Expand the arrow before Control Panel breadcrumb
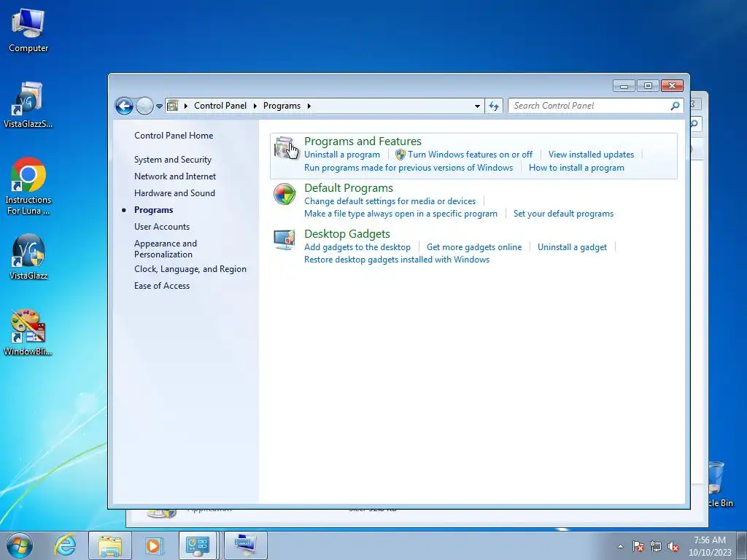Viewport: 747px width, 560px height. tap(186, 106)
